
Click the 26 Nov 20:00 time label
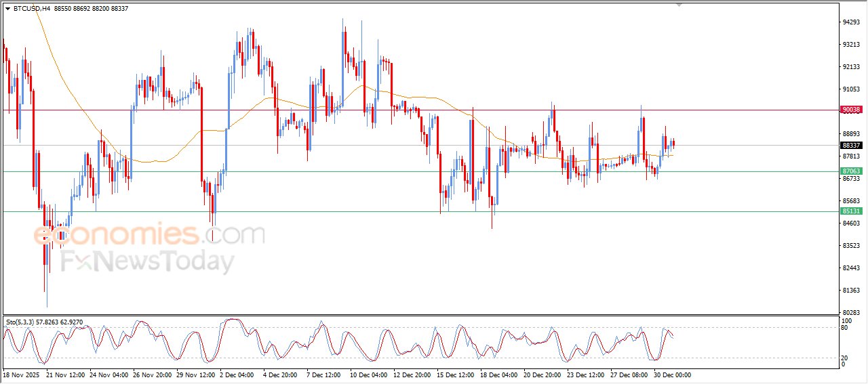coord(153,375)
